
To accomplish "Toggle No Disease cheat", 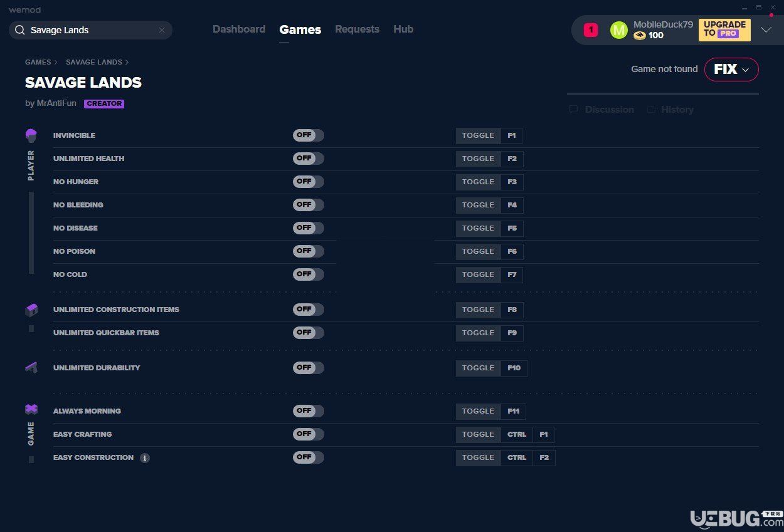I will [308, 228].
